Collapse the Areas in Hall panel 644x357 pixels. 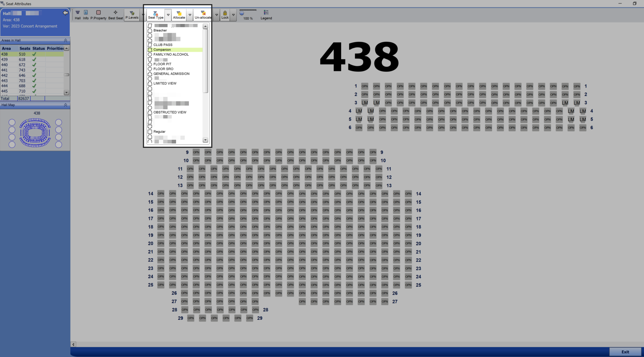point(66,40)
